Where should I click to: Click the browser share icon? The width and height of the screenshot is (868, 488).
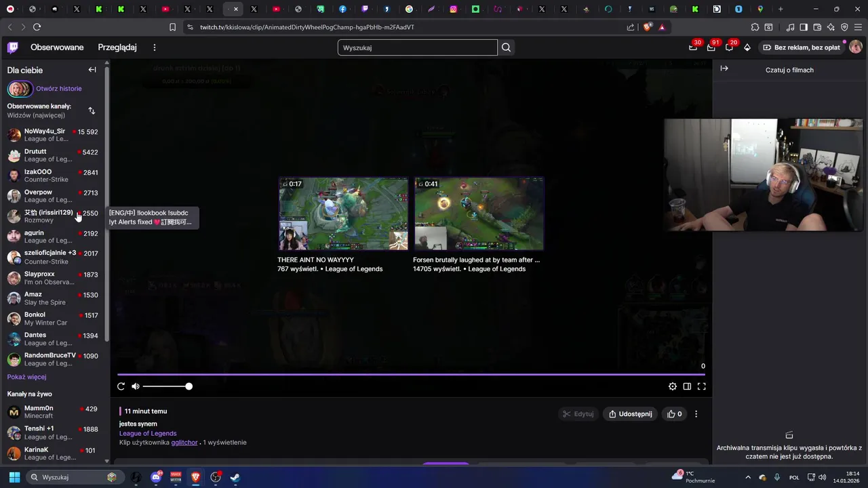pyautogui.click(x=631, y=27)
